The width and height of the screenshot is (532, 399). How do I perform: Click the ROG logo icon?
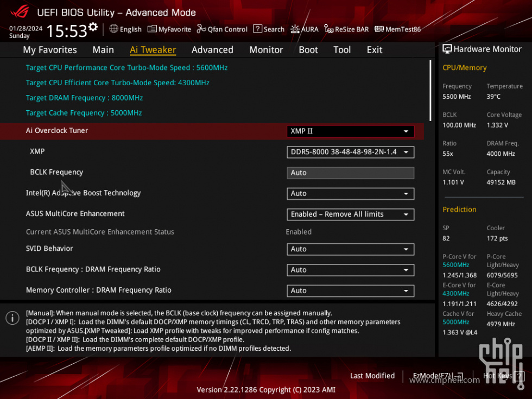click(x=20, y=11)
